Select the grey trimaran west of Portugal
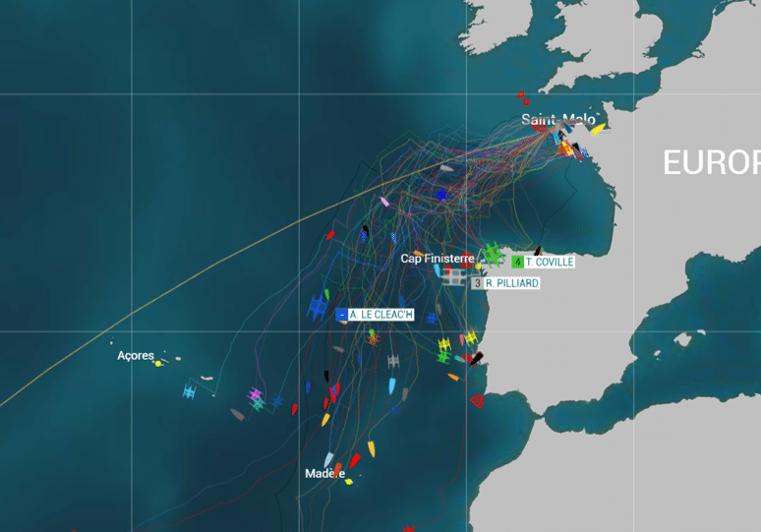761x532 pixels. coord(393,361)
